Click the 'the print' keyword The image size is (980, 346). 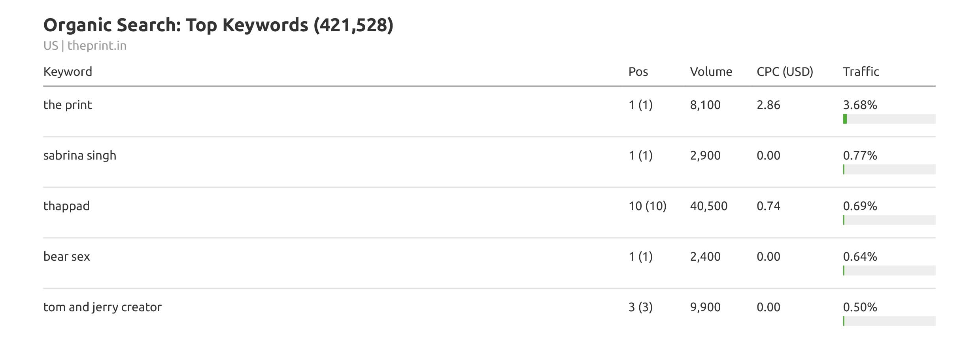coord(68,105)
